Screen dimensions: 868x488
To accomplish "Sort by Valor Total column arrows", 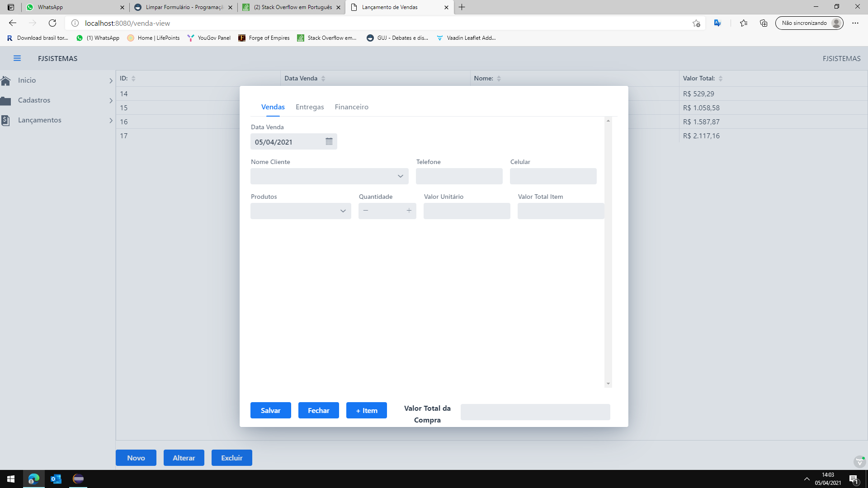I will (x=721, y=79).
